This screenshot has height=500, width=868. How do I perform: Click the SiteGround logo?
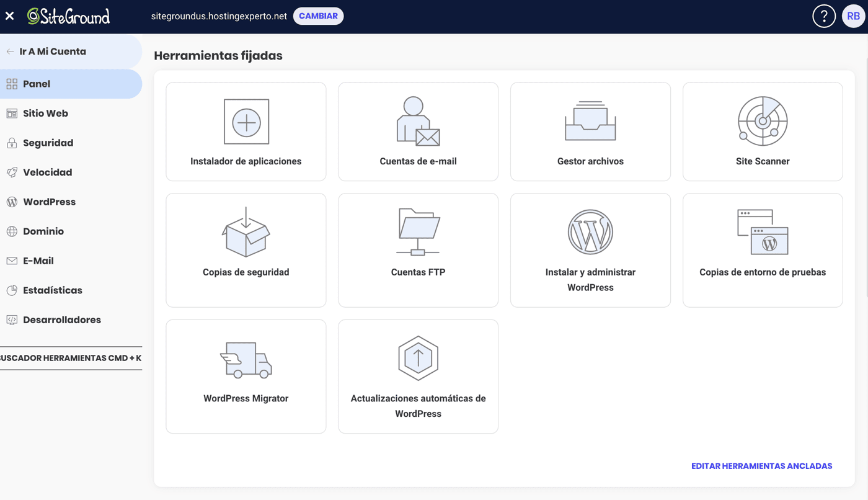coord(69,16)
